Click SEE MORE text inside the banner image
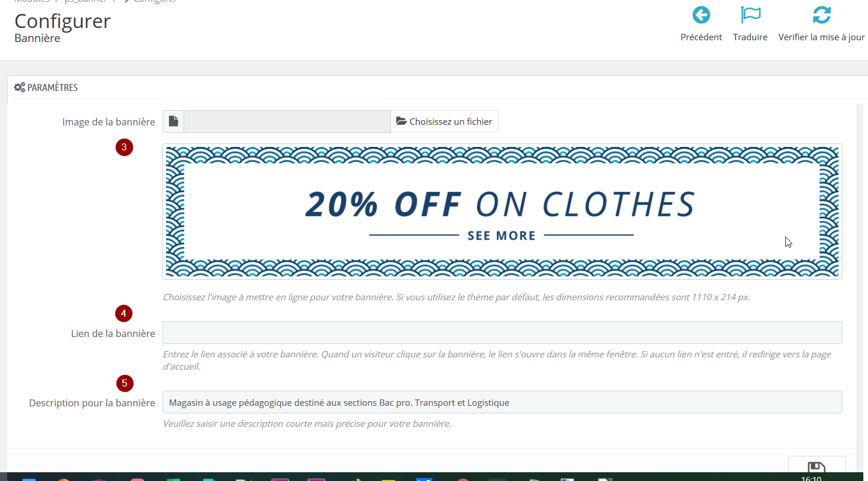The height and width of the screenshot is (481, 868). [x=502, y=236]
